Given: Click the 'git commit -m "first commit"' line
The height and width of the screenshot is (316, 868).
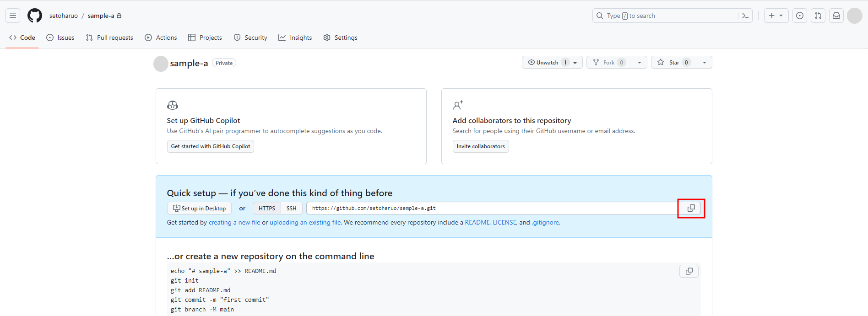Looking at the screenshot, I should (220, 300).
